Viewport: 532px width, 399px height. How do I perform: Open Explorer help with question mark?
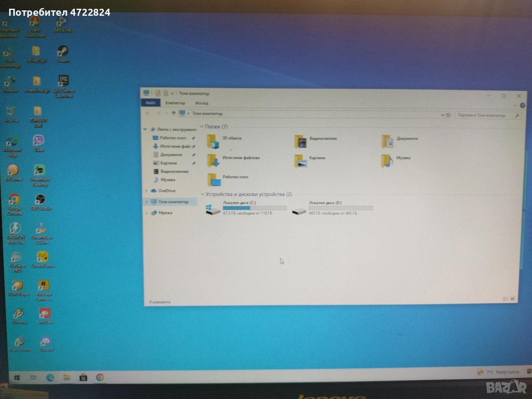point(522,105)
